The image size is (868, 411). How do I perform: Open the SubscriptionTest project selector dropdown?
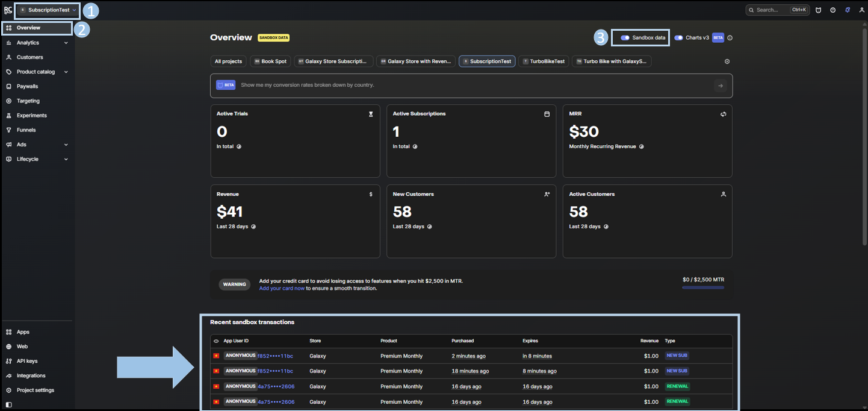click(48, 10)
